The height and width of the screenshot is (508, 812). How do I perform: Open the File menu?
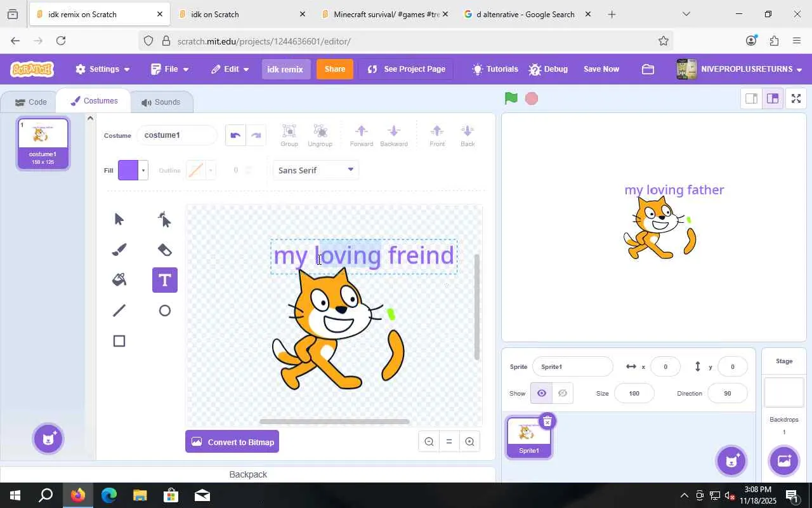[169, 69]
